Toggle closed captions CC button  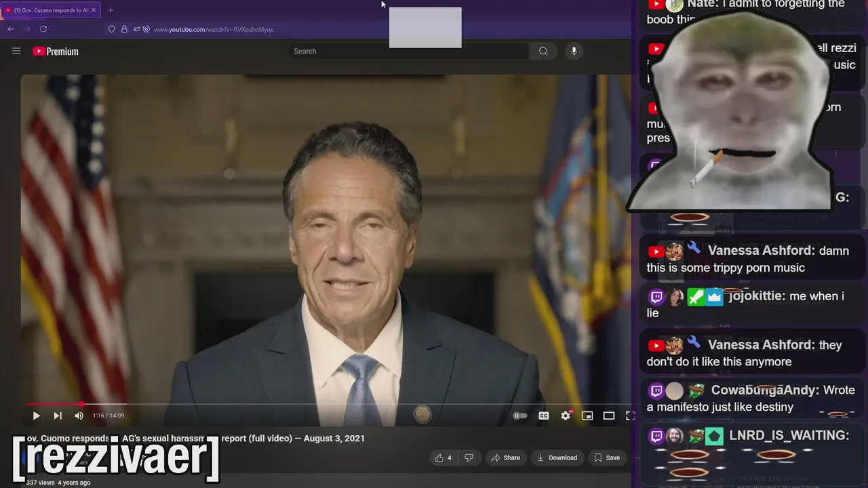pos(544,415)
